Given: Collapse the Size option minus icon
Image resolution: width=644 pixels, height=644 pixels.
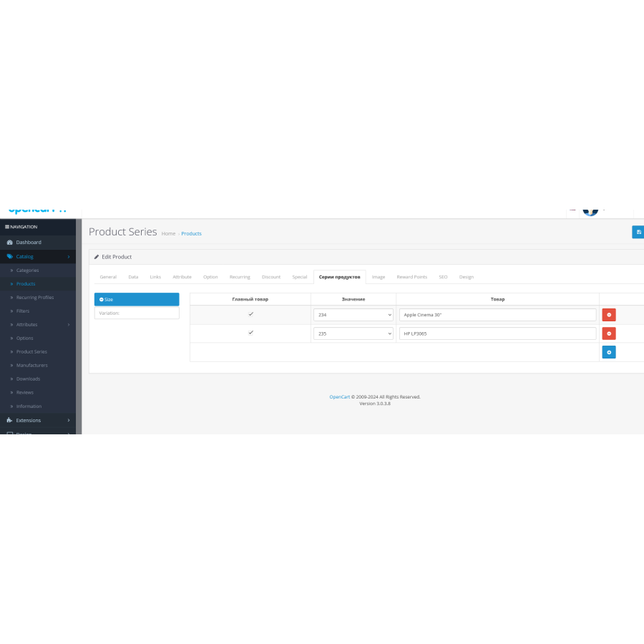Looking at the screenshot, I should click(102, 299).
